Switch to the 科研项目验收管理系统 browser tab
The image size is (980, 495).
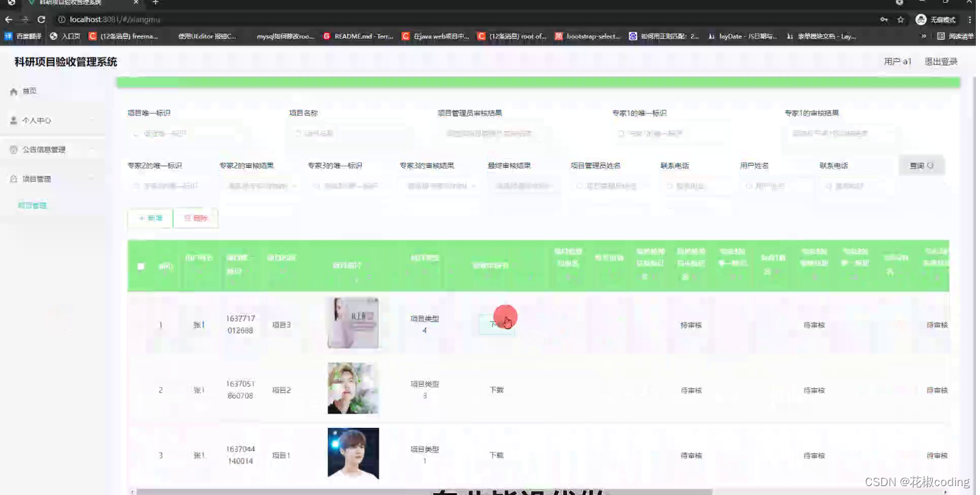coord(68,4)
